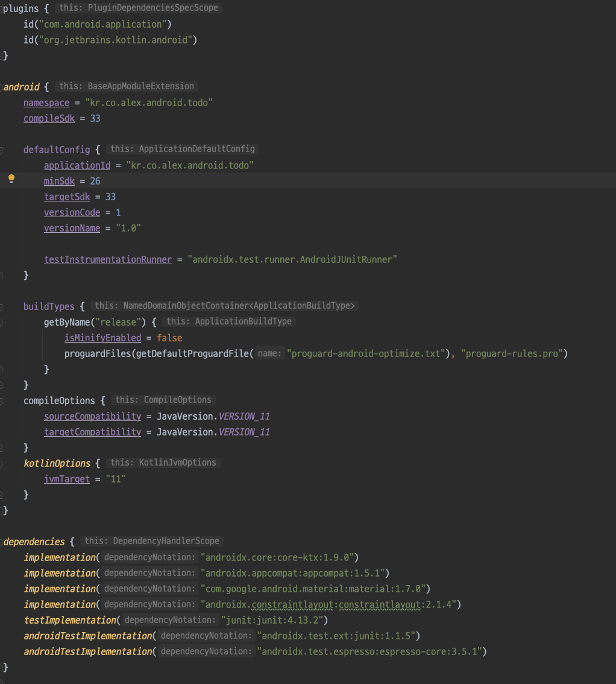Click the ApplicationDefaultConfig inlay hint

[x=182, y=149]
